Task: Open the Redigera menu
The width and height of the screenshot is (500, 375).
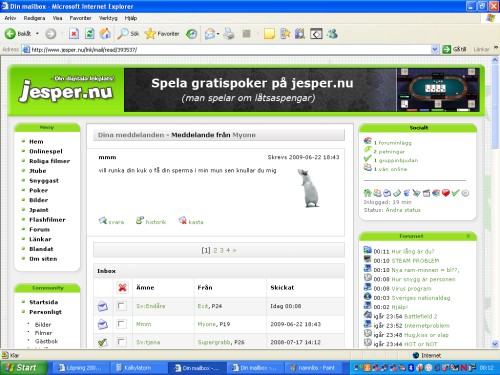Action: [34, 18]
